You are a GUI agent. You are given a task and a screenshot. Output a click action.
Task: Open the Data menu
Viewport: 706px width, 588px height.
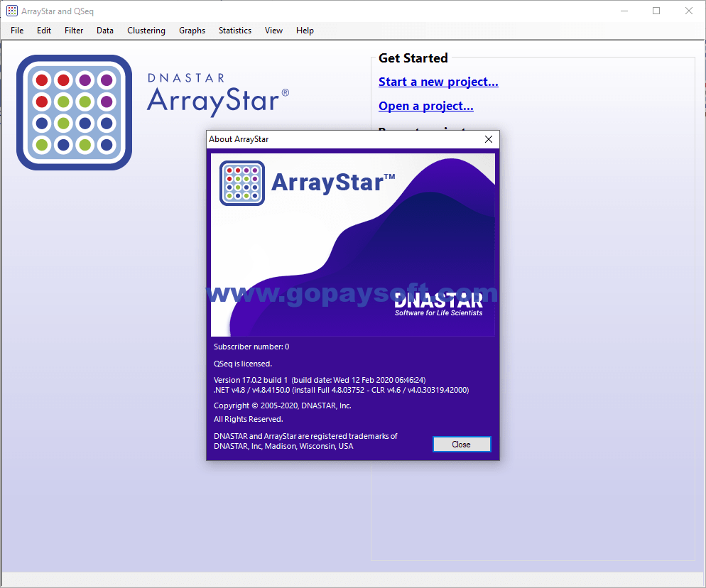[x=105, y=31]
